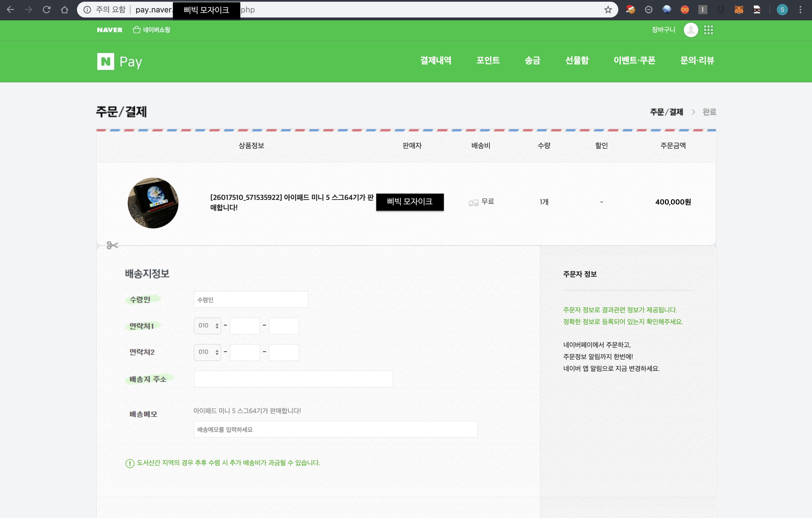
Task: Click the 배송비 column header
Action: click(481, 146)
